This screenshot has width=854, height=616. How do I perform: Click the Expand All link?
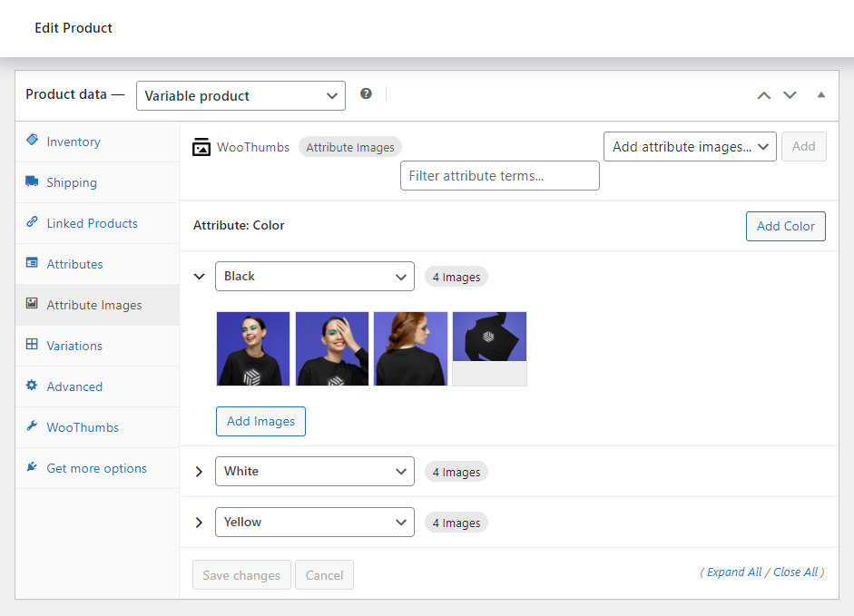click(733, 572)
